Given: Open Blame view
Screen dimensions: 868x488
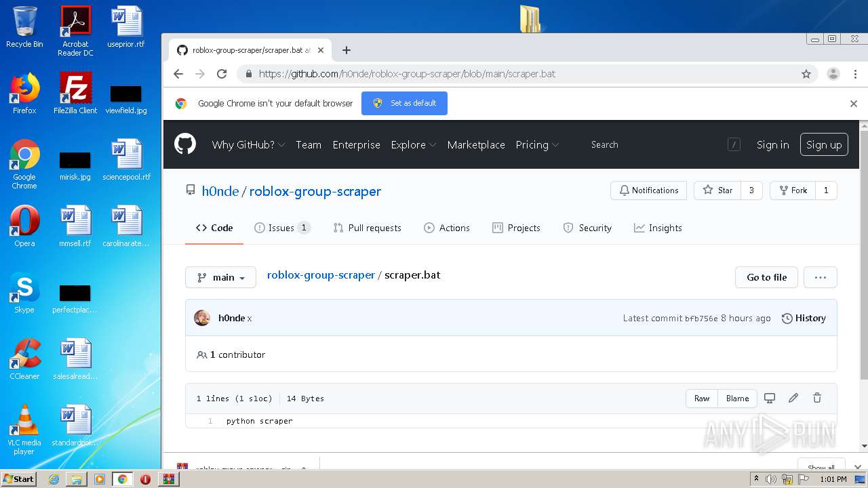Looking at the screenshot, I should [x=737, y=399].
